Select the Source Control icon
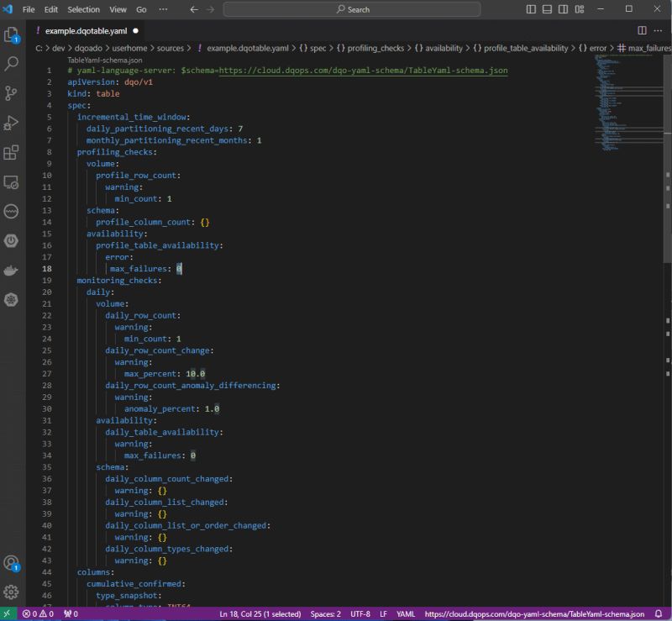This screenshot has width=672, height=621. pos(11,93)
